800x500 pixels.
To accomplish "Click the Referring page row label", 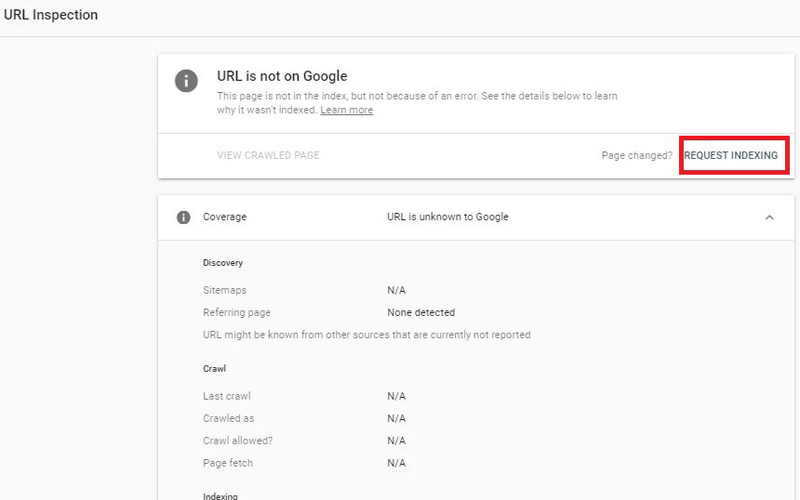I will 236,313.
